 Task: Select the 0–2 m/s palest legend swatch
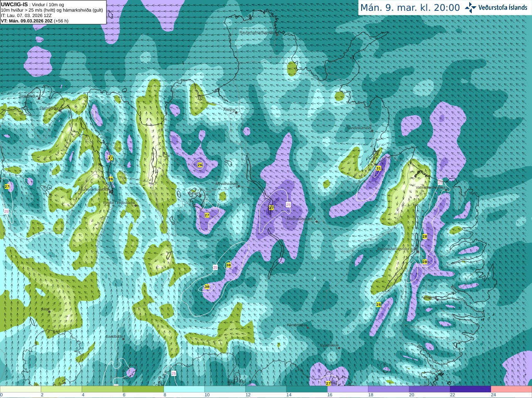[20, 389]
